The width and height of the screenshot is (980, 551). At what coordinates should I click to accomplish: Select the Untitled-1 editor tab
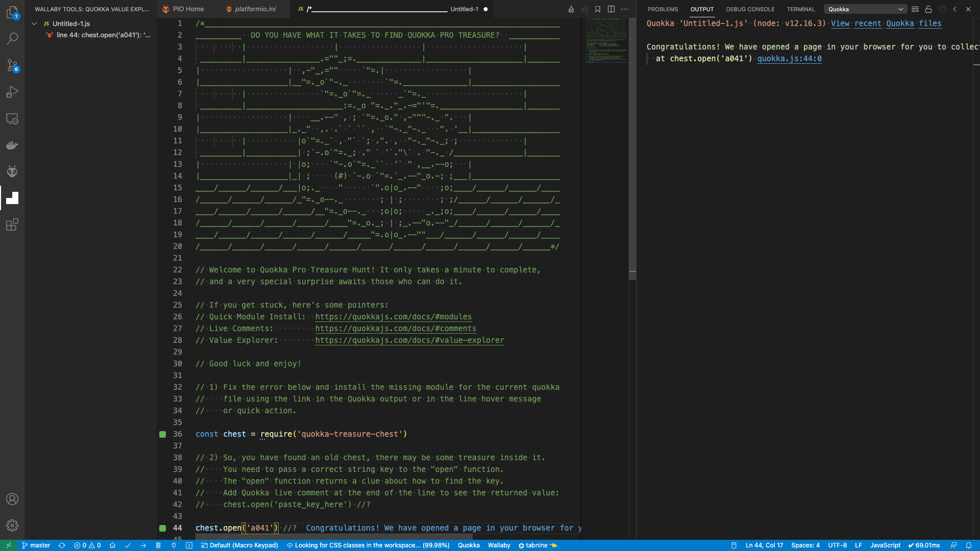click(x=392, y=9)
